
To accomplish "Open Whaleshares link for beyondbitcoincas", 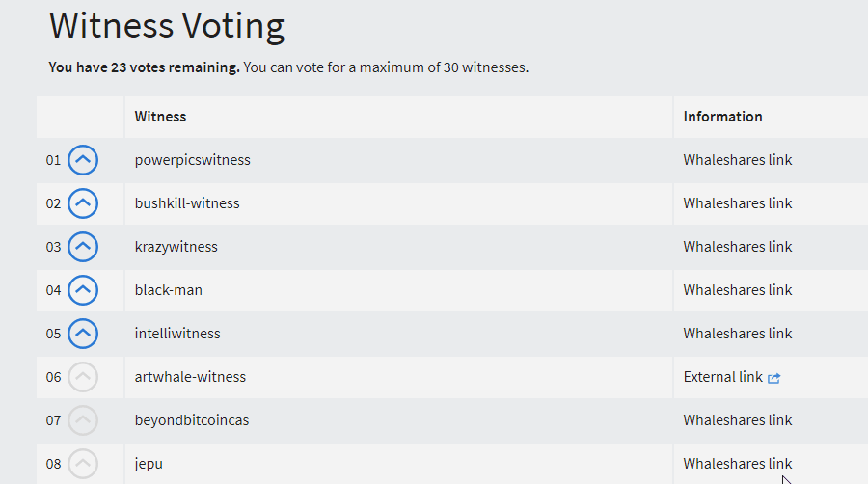I will point(738,420).
